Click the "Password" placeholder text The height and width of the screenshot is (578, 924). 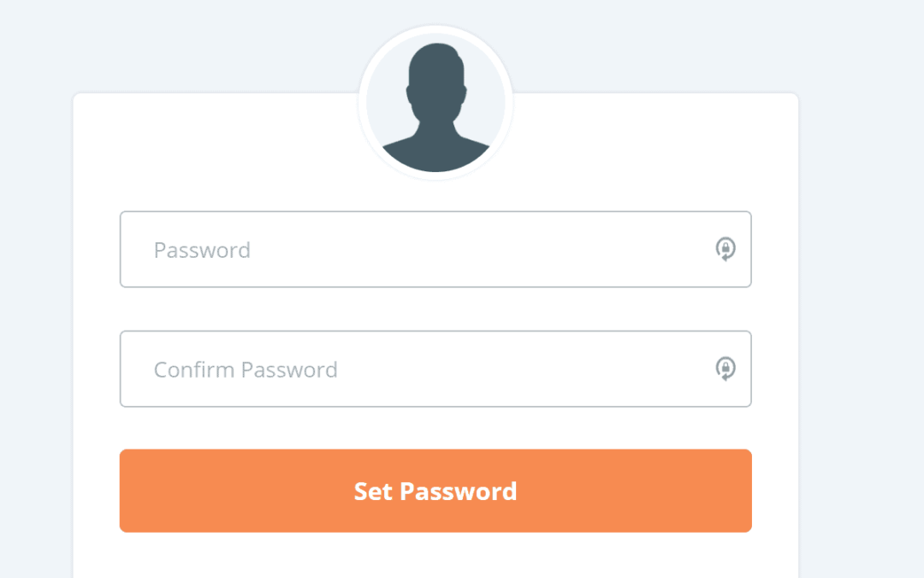[x=202, y=250]
